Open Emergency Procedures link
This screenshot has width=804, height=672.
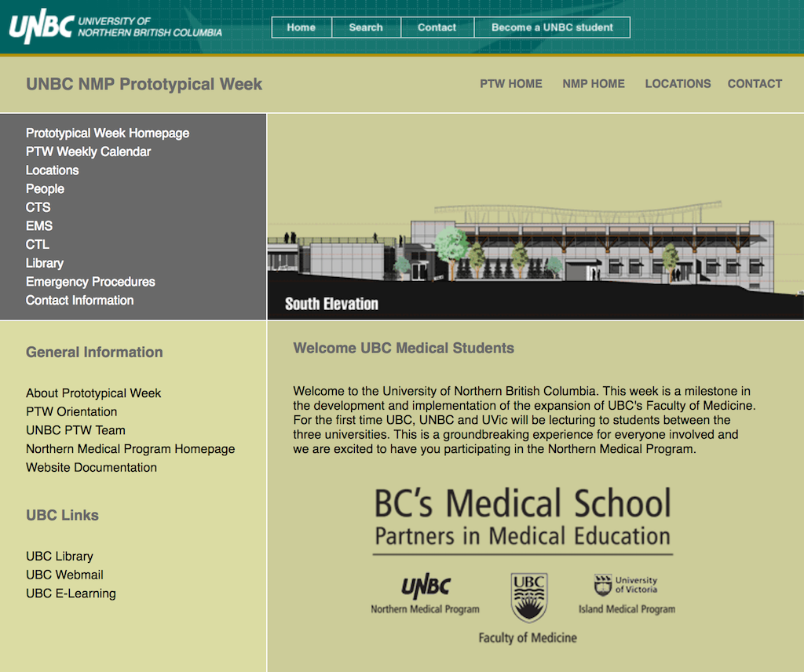[90, 282]
